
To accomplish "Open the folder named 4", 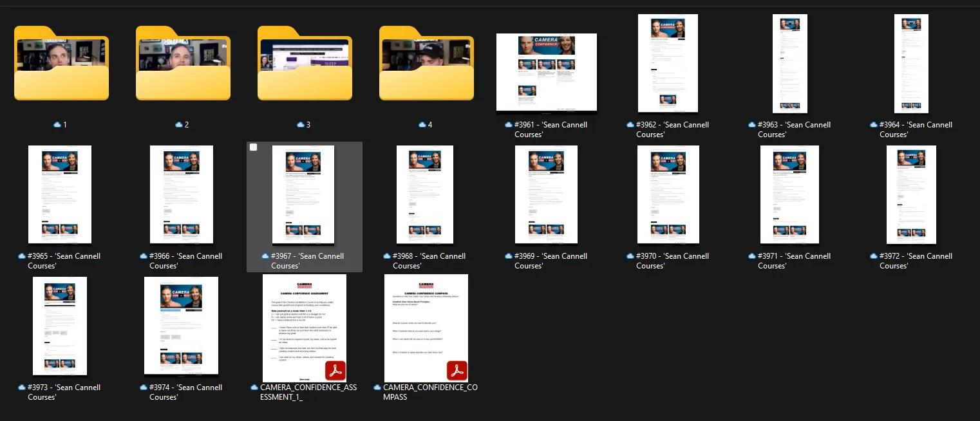I will pos(426,64).
